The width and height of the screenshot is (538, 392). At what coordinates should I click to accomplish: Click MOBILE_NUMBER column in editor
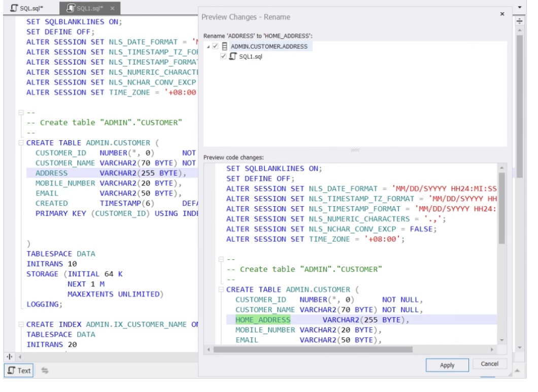tap(65, 183)
